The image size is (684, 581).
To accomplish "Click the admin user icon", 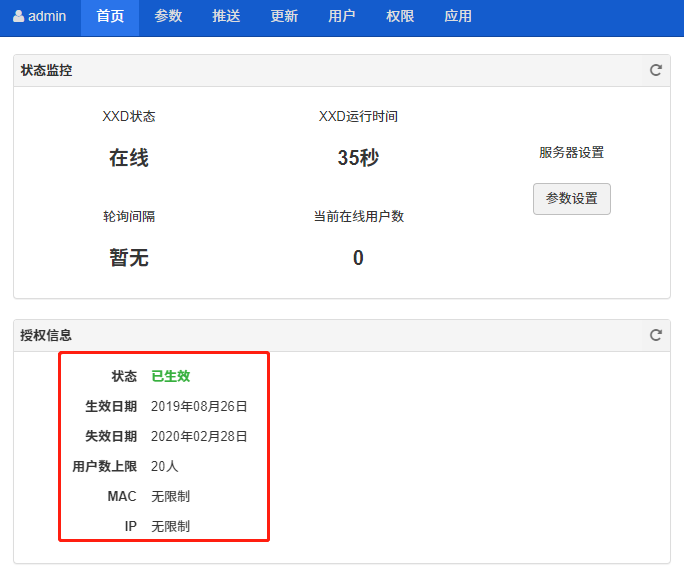I will 18,17.
